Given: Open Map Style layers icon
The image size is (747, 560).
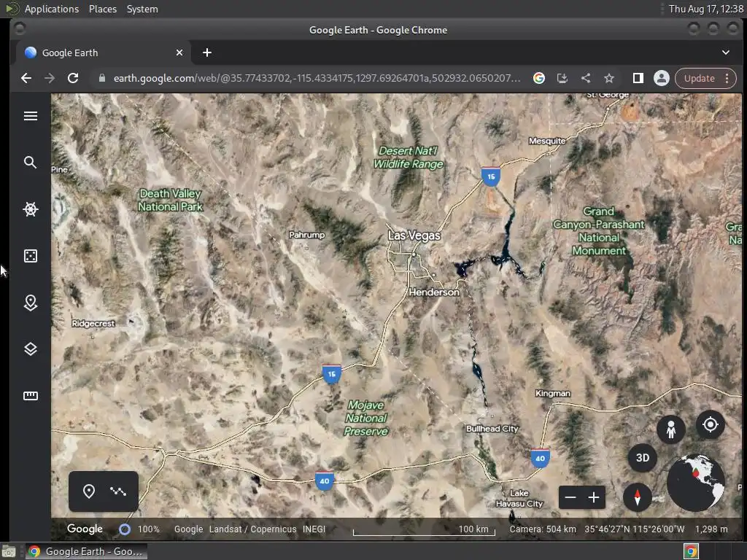Looking at the screenshot, I should click(x=31, y=349).
